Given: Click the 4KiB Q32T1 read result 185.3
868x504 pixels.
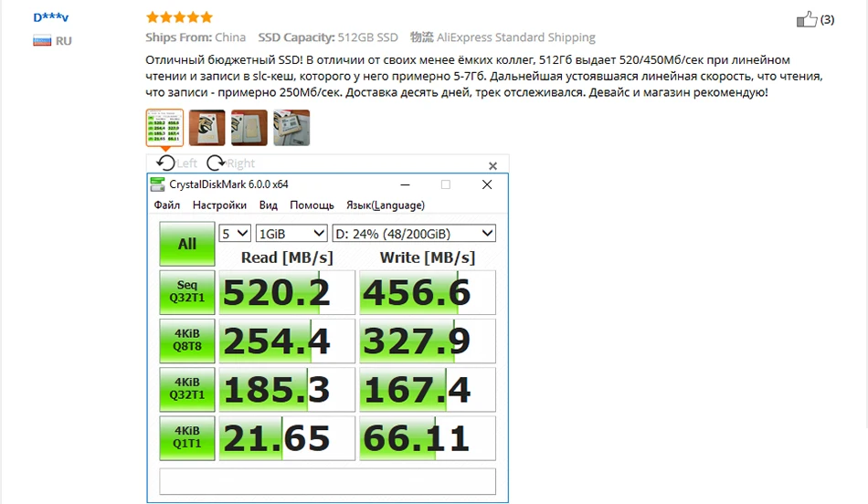Looking at the screenshot, I should (287, 390).
